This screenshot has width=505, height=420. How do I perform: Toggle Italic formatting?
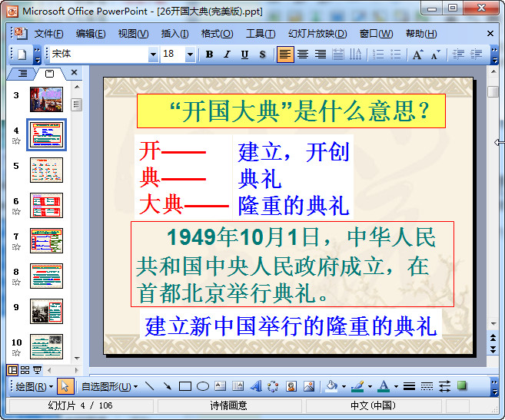coord(227,54)
